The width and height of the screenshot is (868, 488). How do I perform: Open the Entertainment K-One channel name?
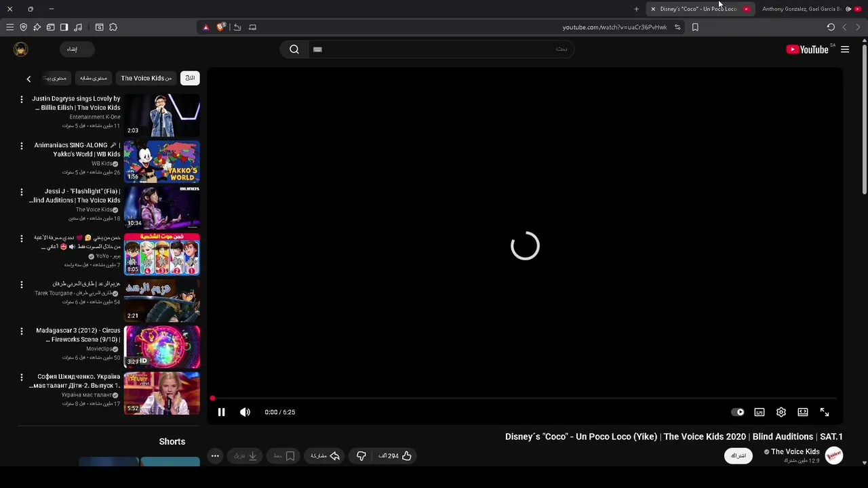[x=95, y=117]
